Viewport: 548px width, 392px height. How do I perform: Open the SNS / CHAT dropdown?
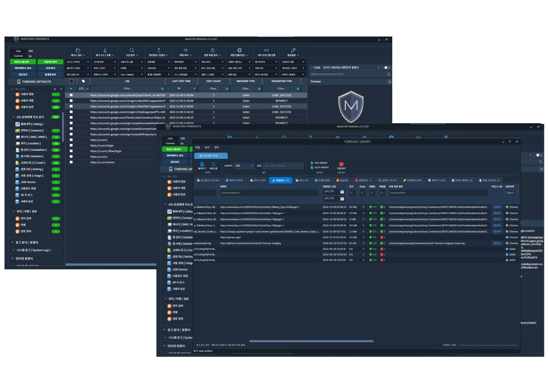[x=105, y=68]
